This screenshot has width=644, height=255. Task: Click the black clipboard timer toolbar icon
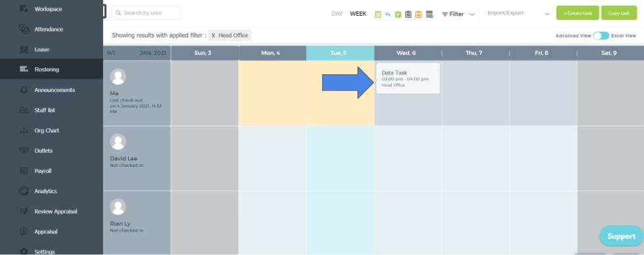(x=408, y=14)
